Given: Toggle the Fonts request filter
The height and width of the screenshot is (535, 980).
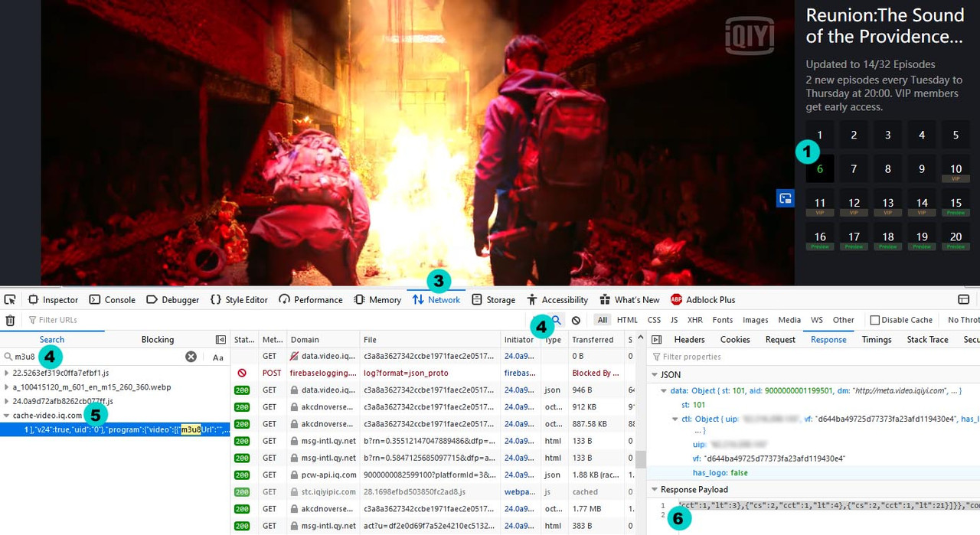Looking at the screenshot, I should [x=722, y=320].
